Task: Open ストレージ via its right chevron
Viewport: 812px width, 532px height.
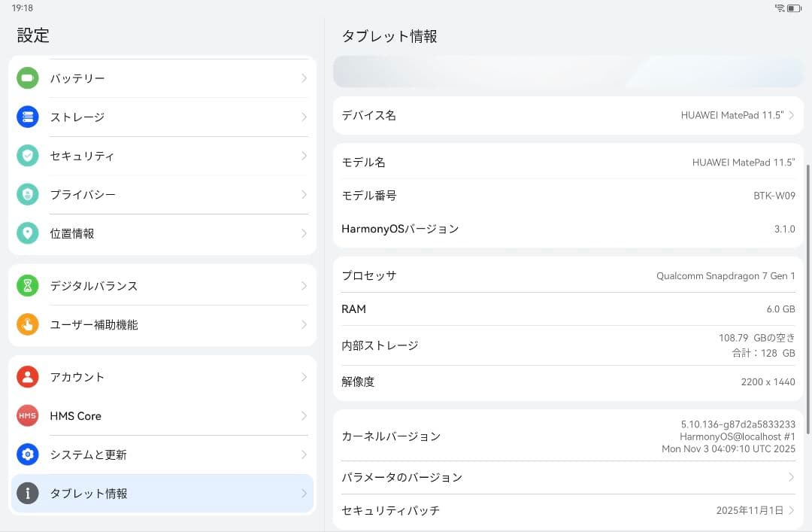Action: coord(305,117)
